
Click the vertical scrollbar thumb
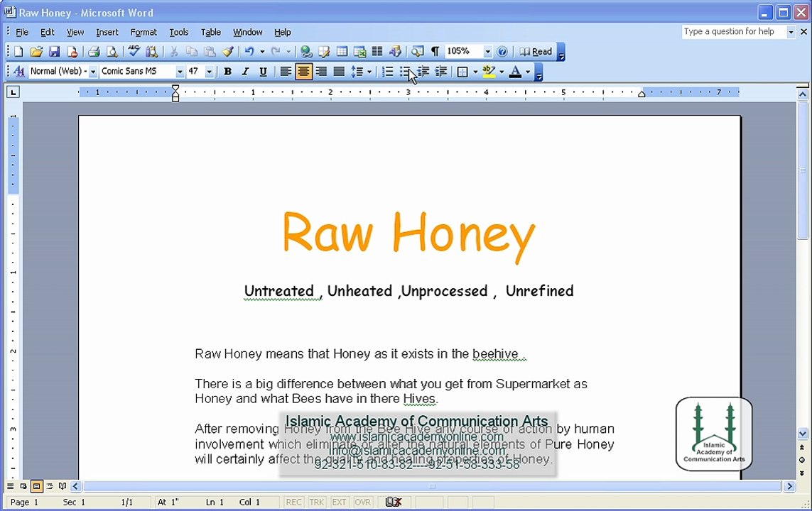(803, 170)
